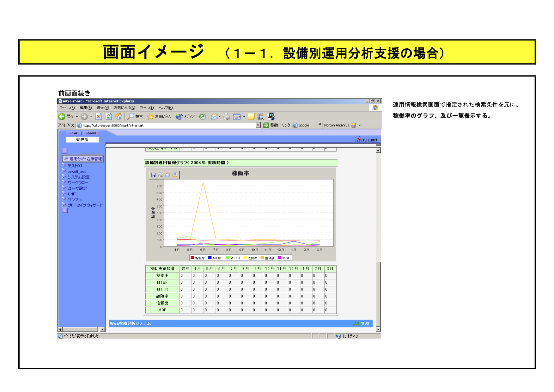This screenshot has width=554, height=392.
Task: Open the Favorites star icon
Action: [x=150, y=117]
